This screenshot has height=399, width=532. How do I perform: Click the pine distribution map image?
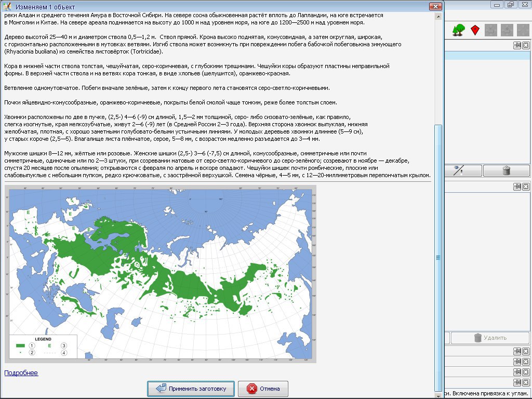[160, 274]
